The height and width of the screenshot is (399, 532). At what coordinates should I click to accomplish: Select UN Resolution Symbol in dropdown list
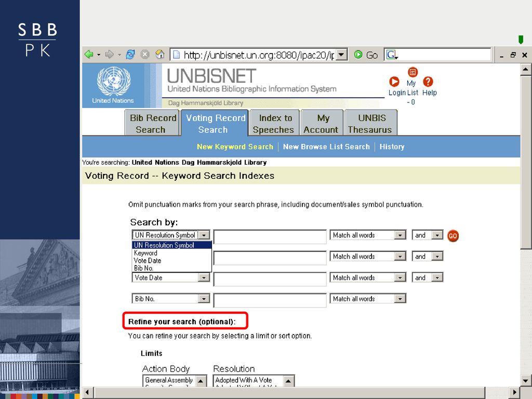[171, 245]
